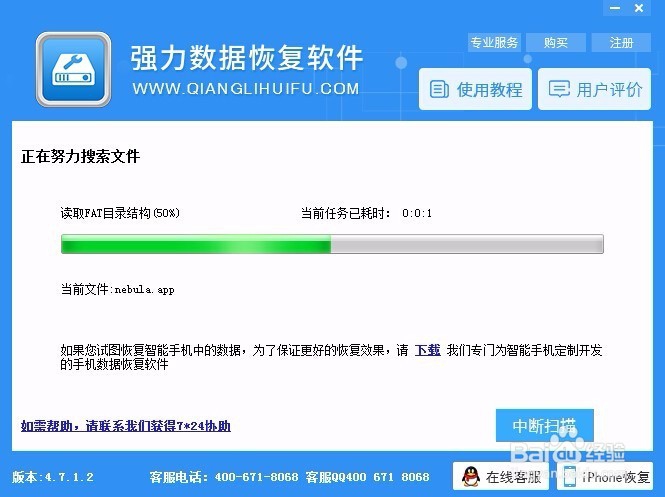Click the hard drive wrench app logo

point(74,70)
